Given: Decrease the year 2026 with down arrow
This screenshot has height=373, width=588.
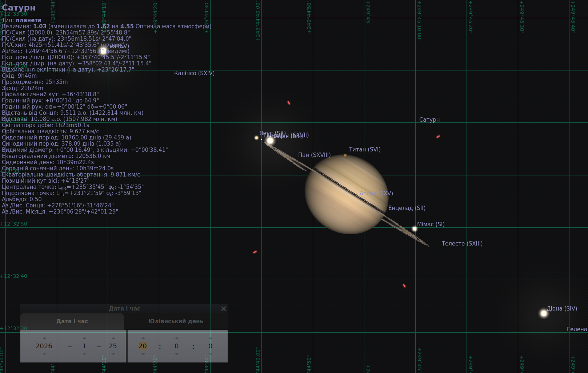Looking at the screenshot, I should point(44,354).
